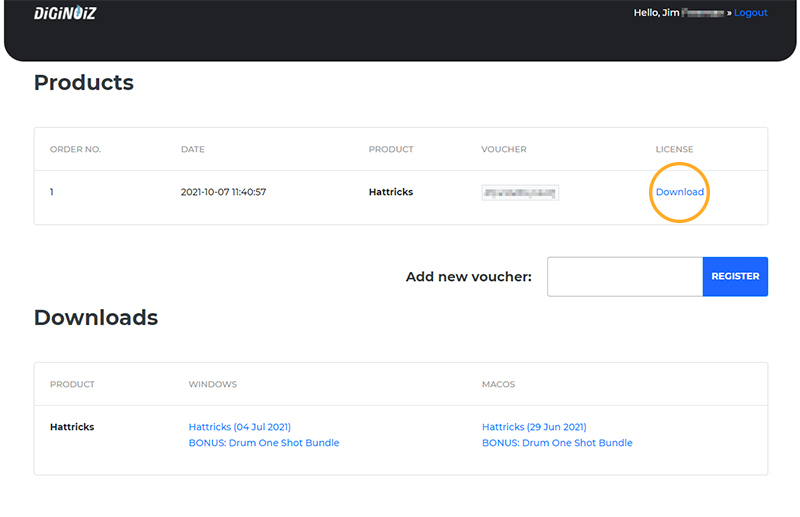
Task: Click the Diginoiz logo
Action: pos(64,13)
